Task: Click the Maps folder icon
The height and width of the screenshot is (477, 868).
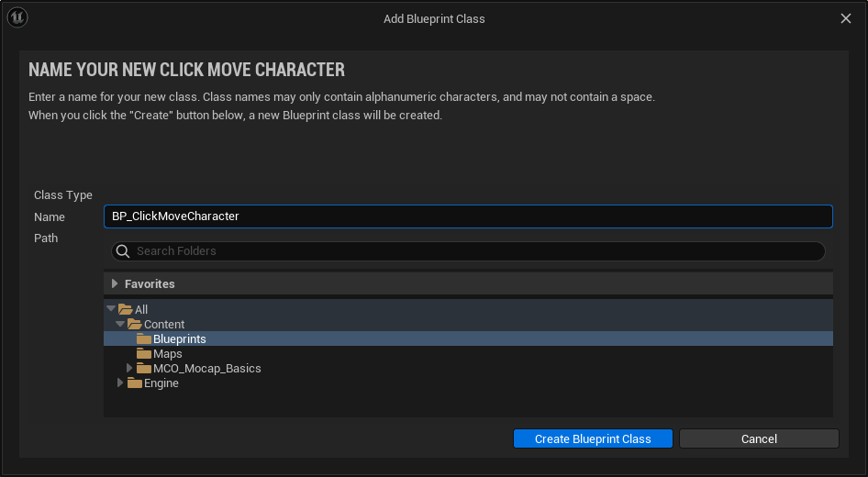Action: 144,353
